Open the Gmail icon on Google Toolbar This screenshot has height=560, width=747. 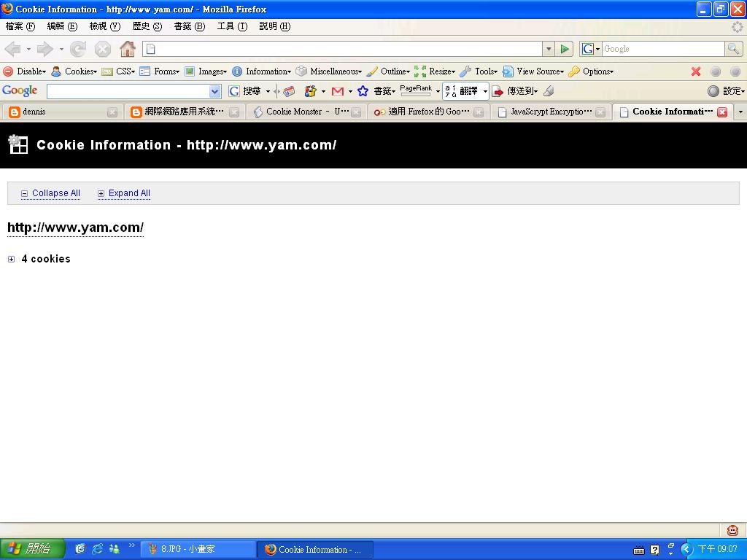tap(338, 91)
